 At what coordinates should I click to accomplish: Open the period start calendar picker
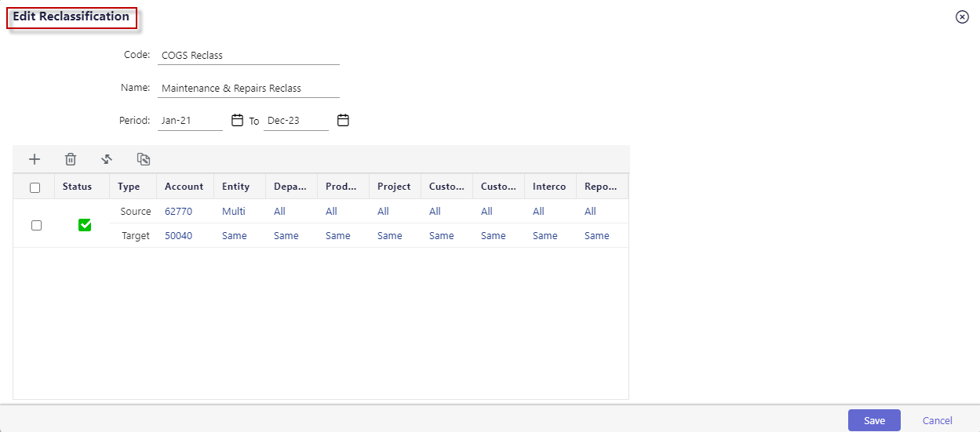tap(237, 121)
